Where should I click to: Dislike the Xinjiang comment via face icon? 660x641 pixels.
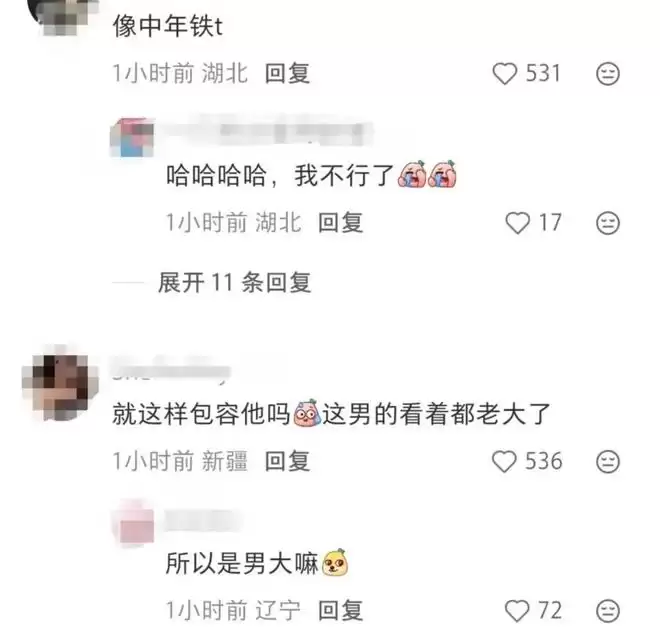608,462
